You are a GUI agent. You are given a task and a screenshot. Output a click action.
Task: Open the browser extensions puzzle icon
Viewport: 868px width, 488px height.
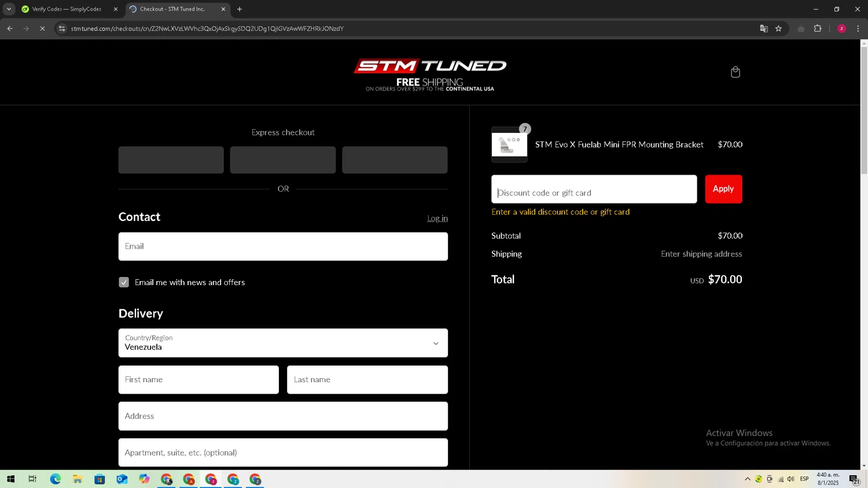tap(818, 28)
